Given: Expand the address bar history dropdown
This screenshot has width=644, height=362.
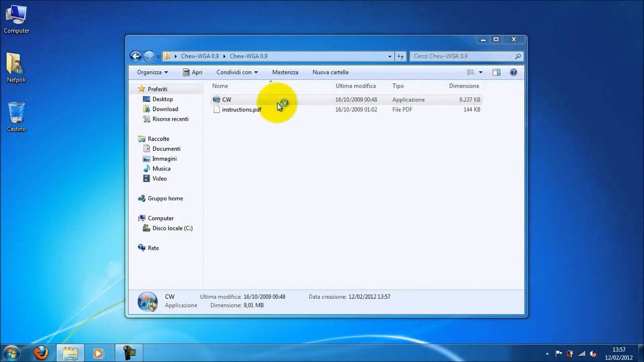Looking at the screenshot, I should [x=389, y=56].
